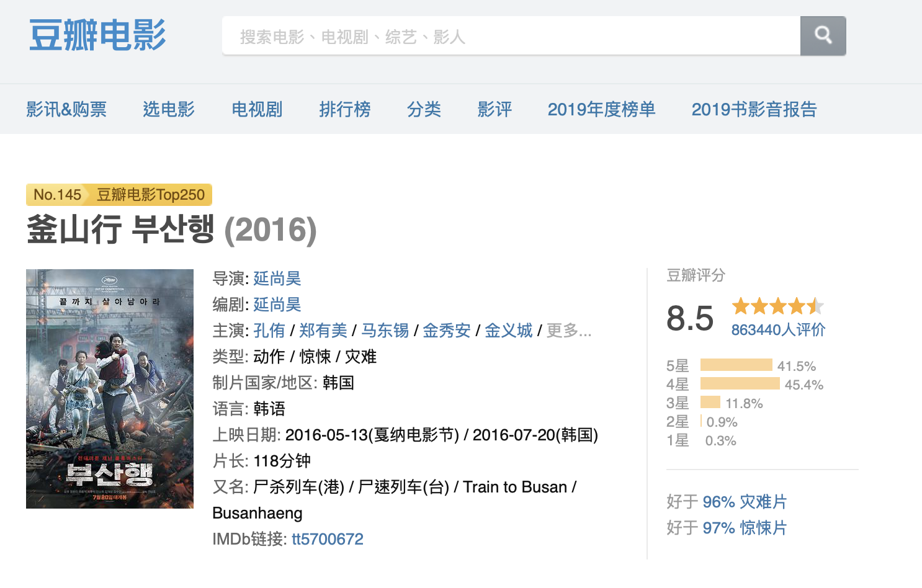Open the 电视剧 section

257,109
